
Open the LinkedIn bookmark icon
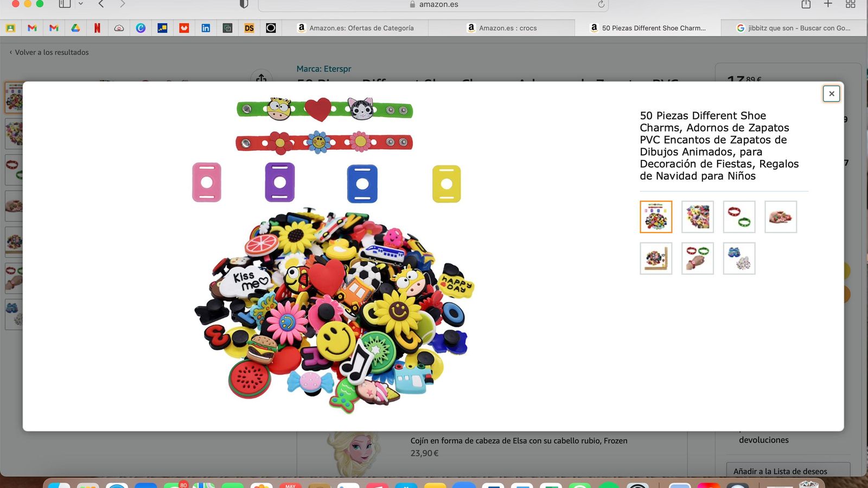coord(206,28)
